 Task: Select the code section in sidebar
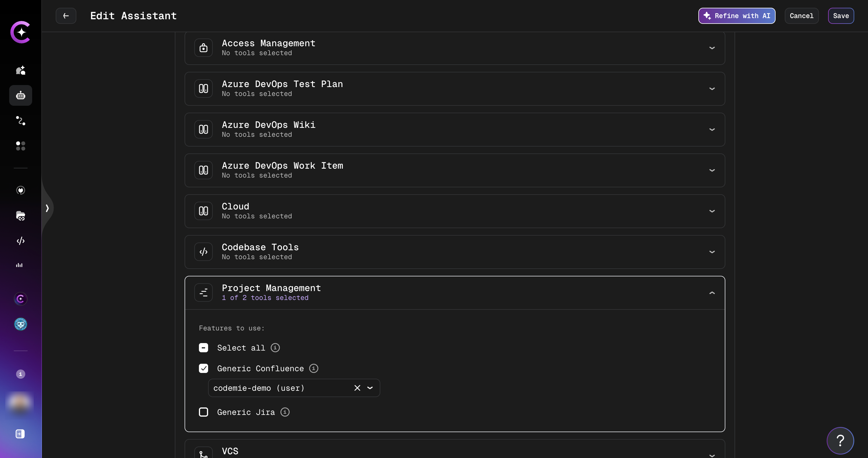tap(20, 241)
